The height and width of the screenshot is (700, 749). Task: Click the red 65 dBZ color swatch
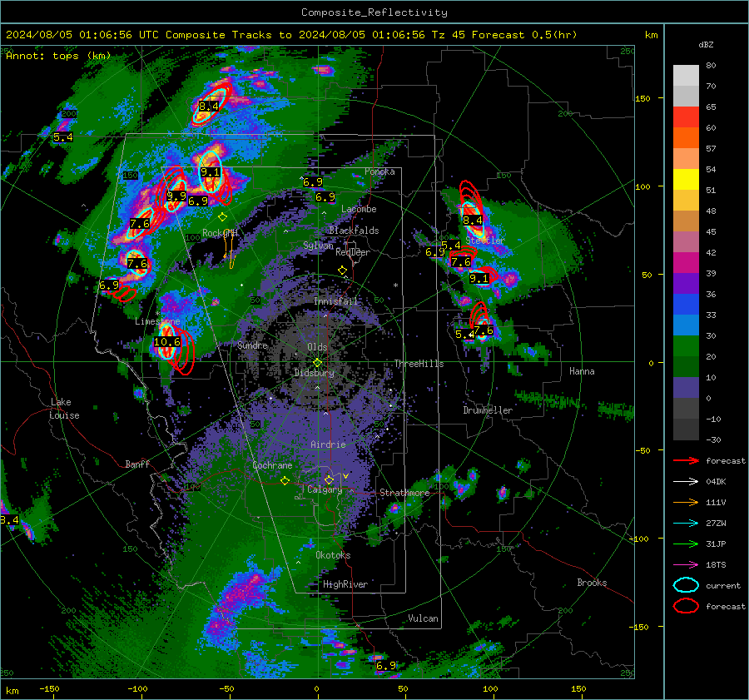686,117
